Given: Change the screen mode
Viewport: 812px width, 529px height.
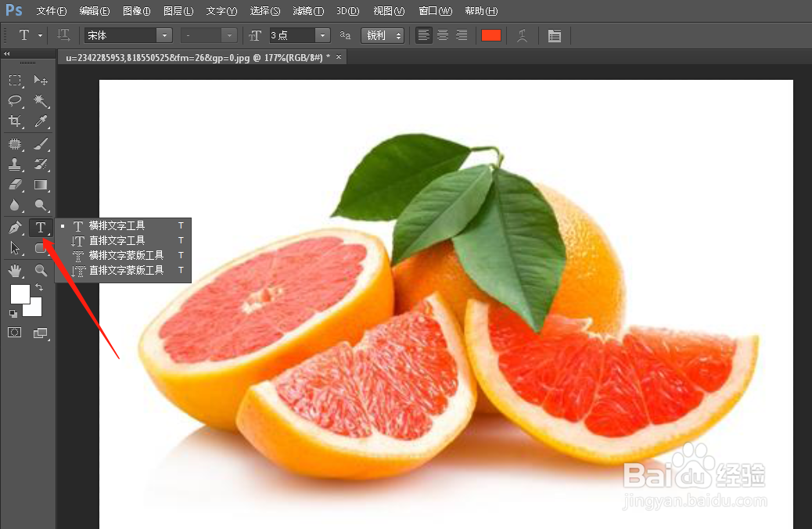Looking at the screenshot, I should (41, 333).
